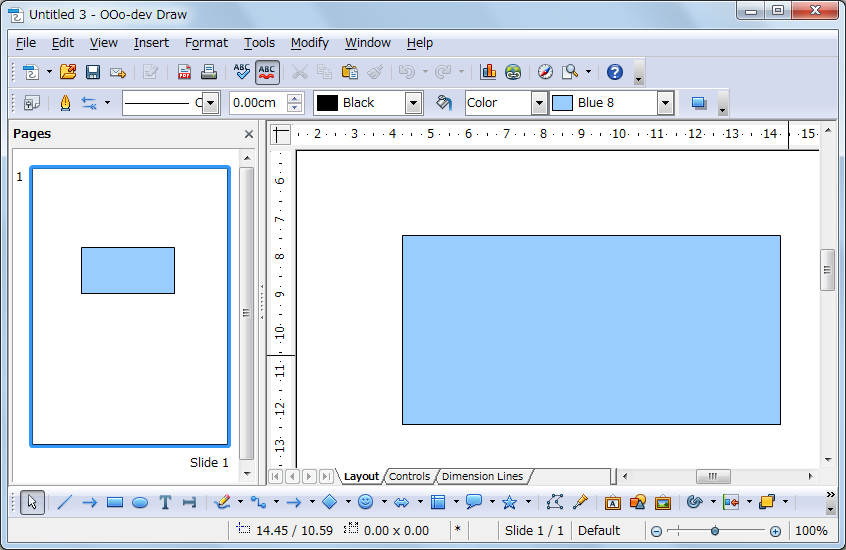Close the Pages panel
Screen dimensions: 846x550
[x=249, y=134]
